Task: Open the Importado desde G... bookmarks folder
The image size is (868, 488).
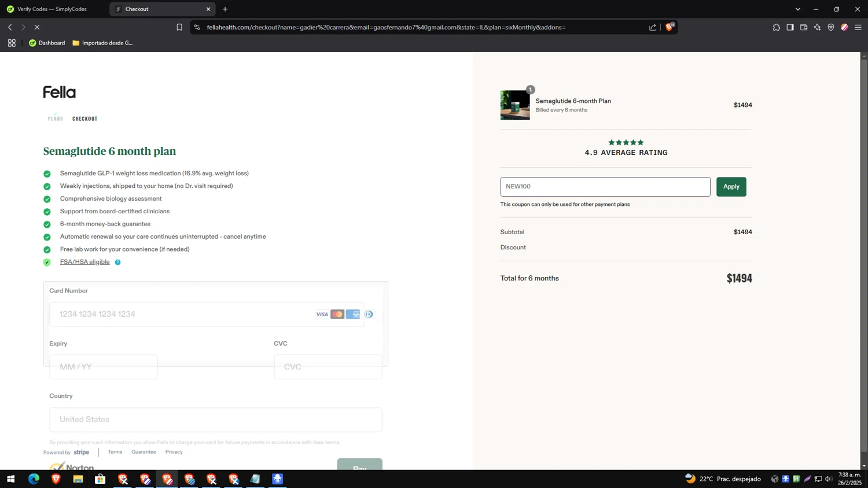Action: tap(102, 43)
